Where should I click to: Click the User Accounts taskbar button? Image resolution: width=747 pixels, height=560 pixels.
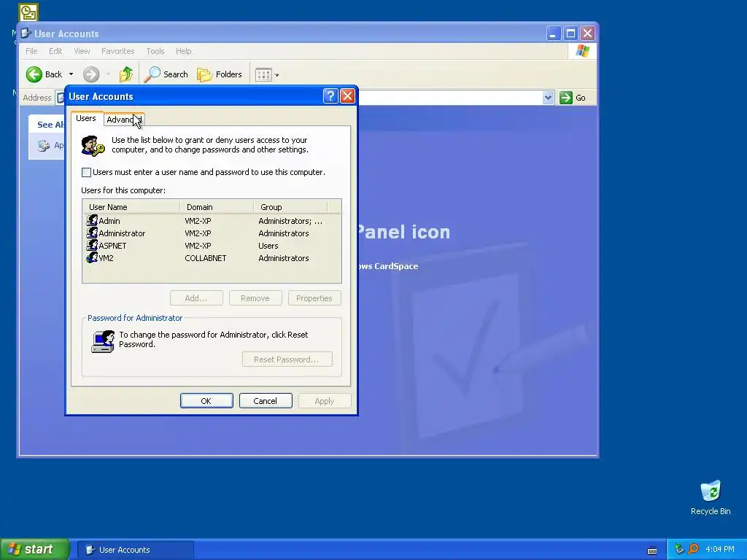(135, 550)
